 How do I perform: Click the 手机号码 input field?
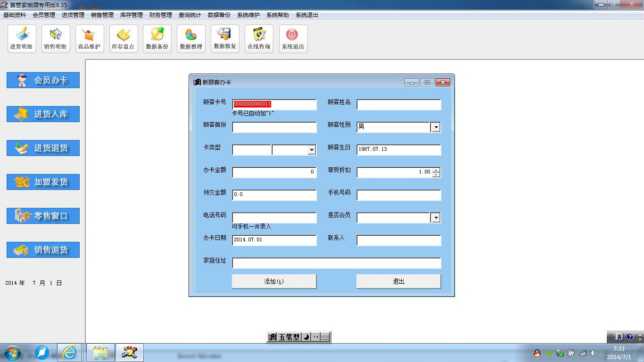coord(399,195)
